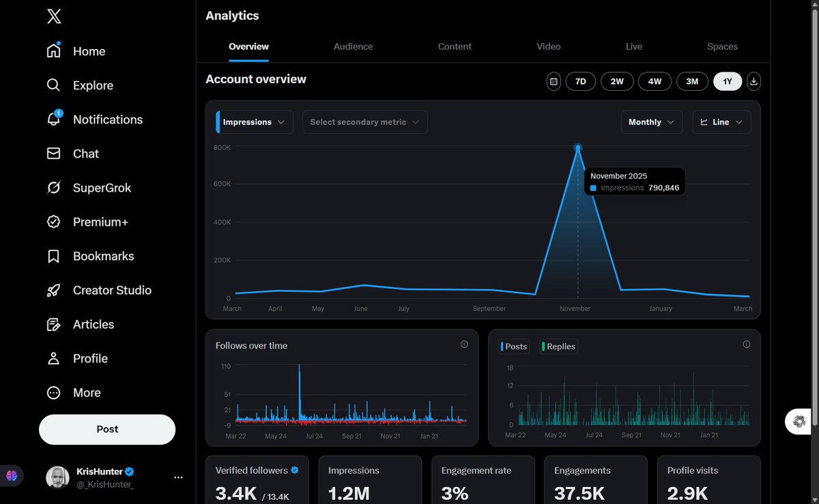The image size is (819, 504).
Task: Click the download data icon
Action: pos(753,81)
